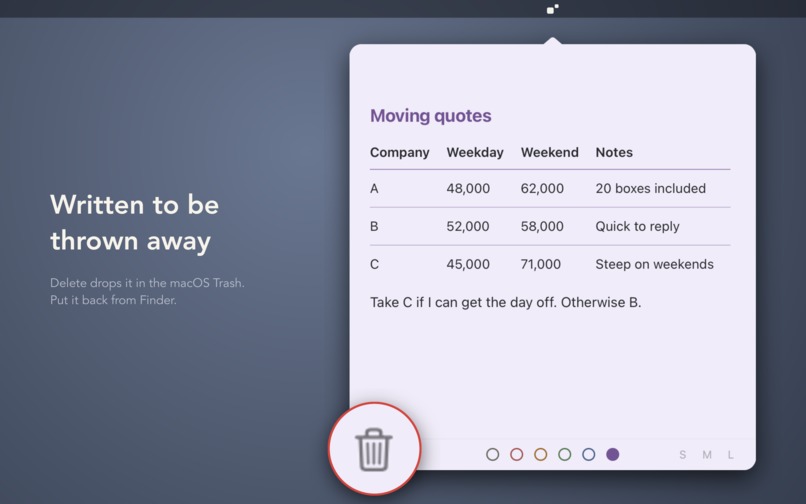Screen dimensions: 806x504
Task: Click the '48,000' weekday cell
Action: coord(468,189)
